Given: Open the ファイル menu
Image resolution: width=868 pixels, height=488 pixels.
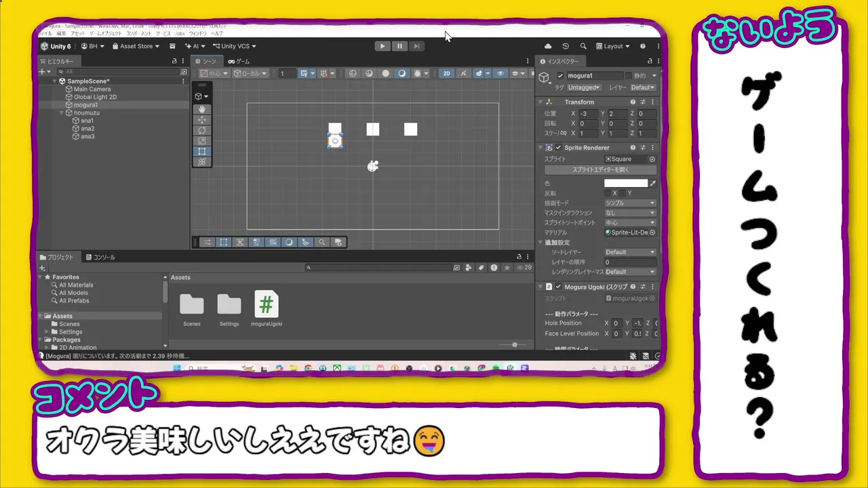Looking at the screenshot, I should click(x=45, y=33).
